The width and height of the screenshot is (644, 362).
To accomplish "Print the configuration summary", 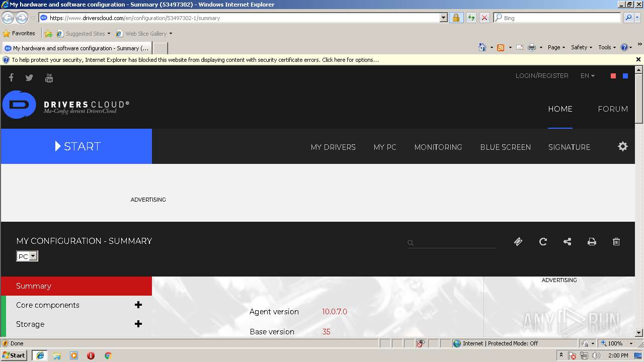I will pos(592,242).
